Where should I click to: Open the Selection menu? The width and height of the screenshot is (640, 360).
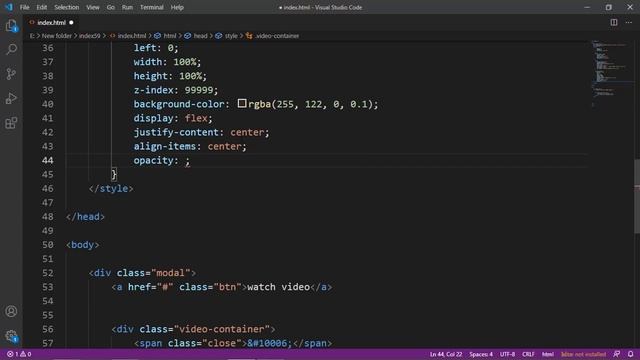coord(67,7)
